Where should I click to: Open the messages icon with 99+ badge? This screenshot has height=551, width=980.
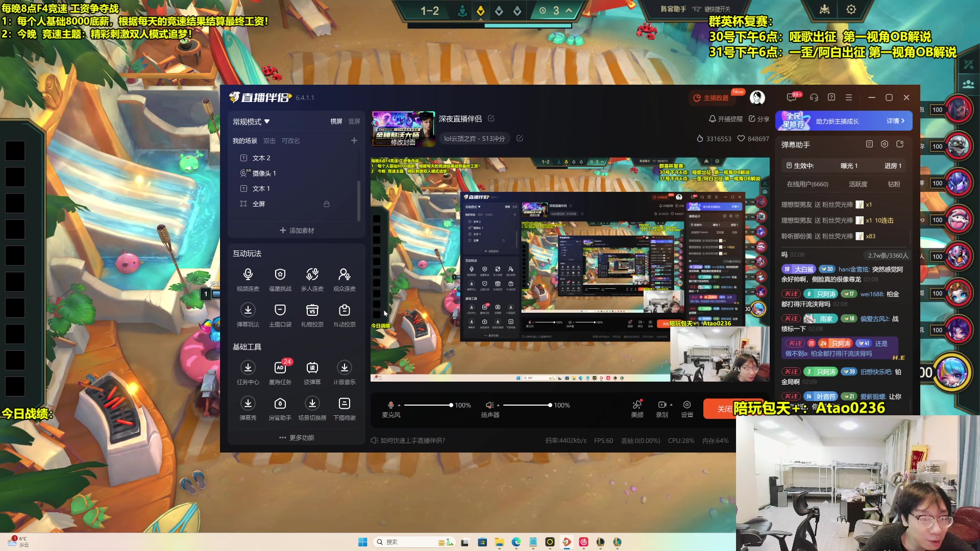click(792, 97)
